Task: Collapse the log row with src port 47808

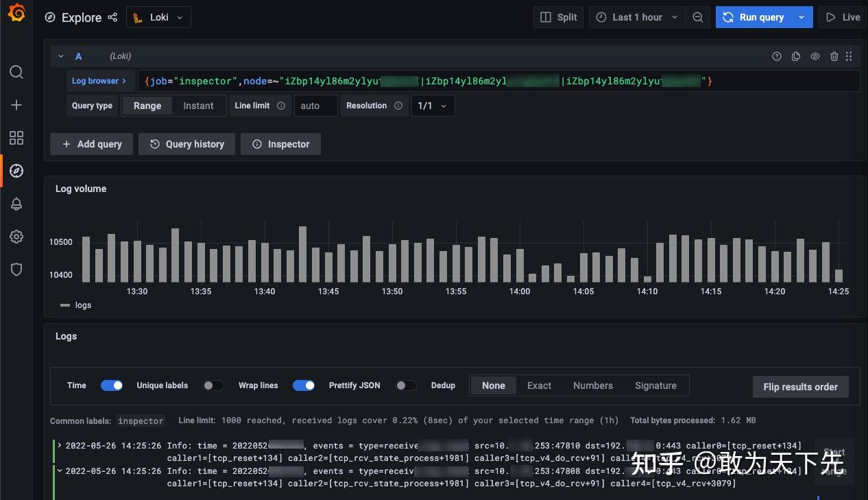Action: 60,471
